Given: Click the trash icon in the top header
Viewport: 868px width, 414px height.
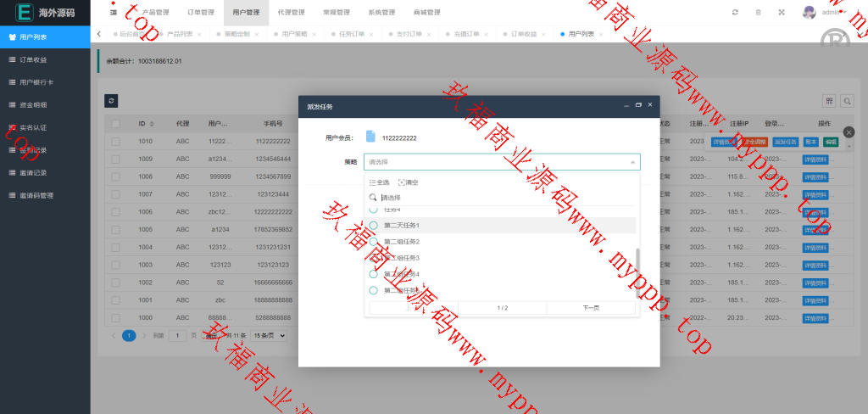Looking at the screenshot, I should [x=758, y=13].
